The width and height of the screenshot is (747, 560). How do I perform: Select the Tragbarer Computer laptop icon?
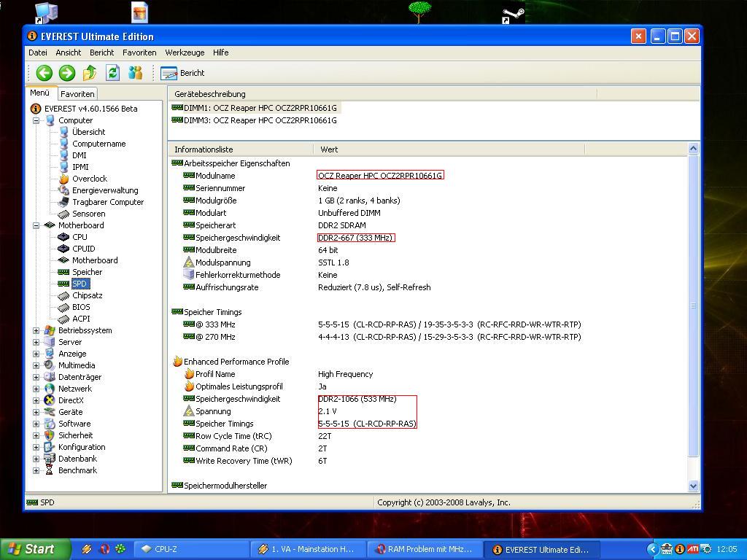[x=64, y=202]
